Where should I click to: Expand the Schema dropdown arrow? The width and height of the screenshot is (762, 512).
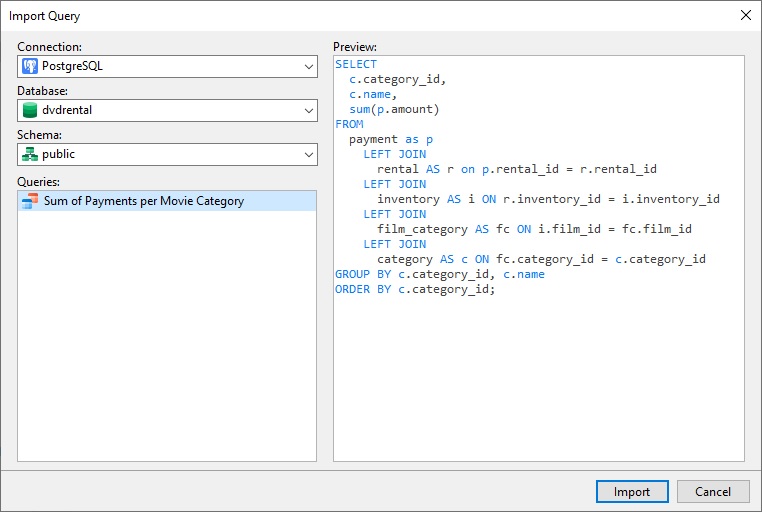309,155
